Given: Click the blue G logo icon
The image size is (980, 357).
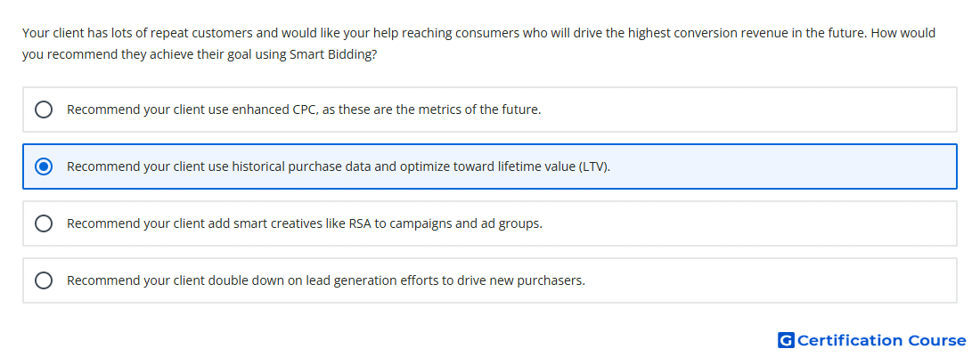Looking at the screenshot, I should pyautogui.click(x=786, y=340).
